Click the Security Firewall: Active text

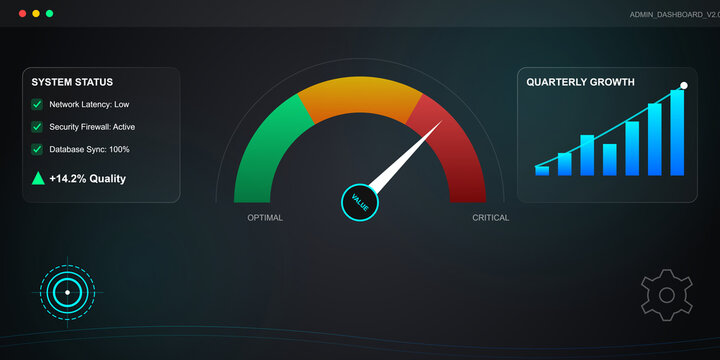[92, 127]
